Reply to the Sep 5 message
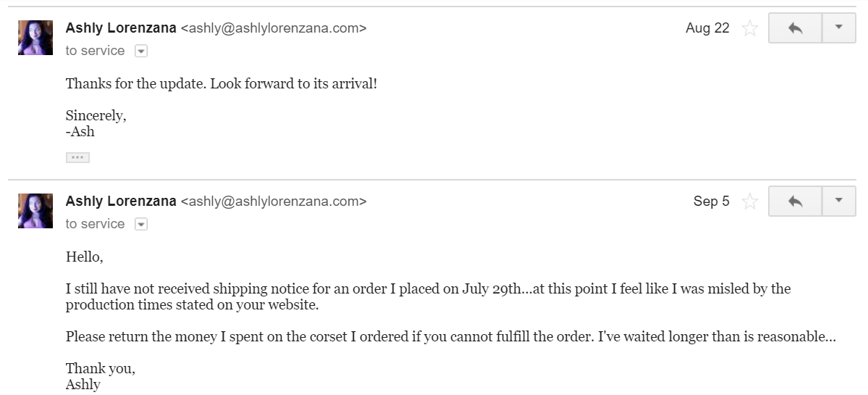Viewport: 868px width, 395px height. click(x=795, y=201)
